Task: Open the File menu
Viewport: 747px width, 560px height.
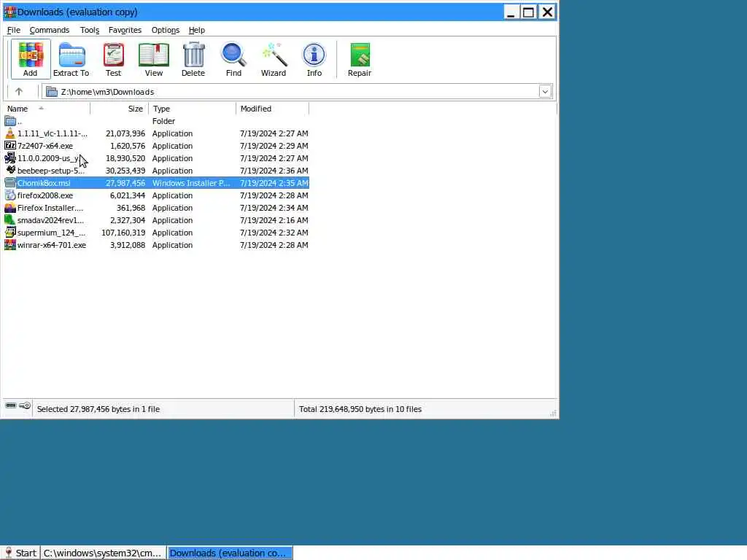Action: 13,30
